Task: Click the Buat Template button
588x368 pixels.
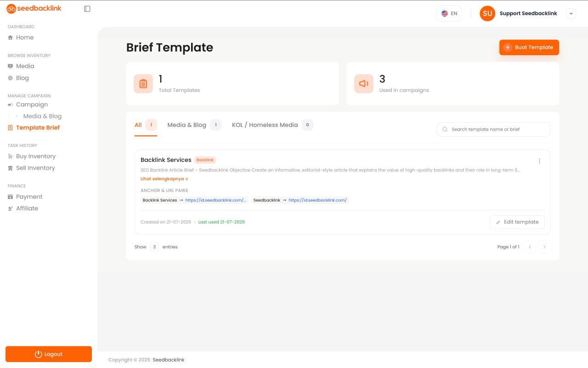Action: coord(529,47)
